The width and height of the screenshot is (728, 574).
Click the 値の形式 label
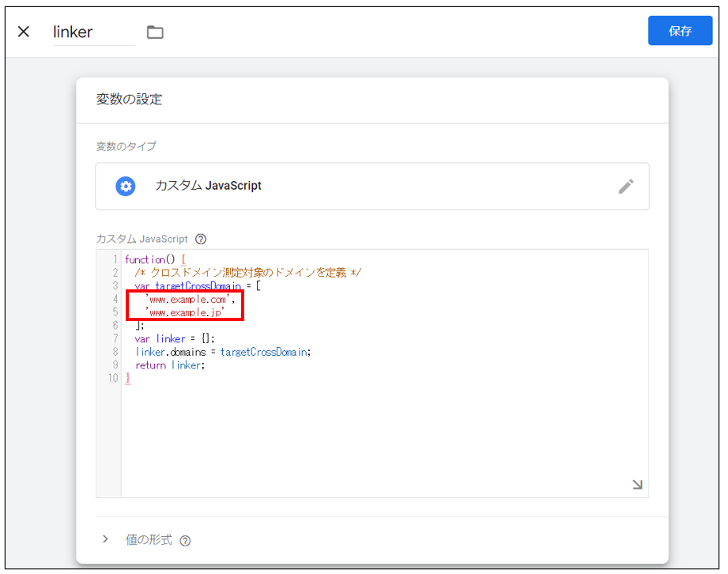click(149, 540)
